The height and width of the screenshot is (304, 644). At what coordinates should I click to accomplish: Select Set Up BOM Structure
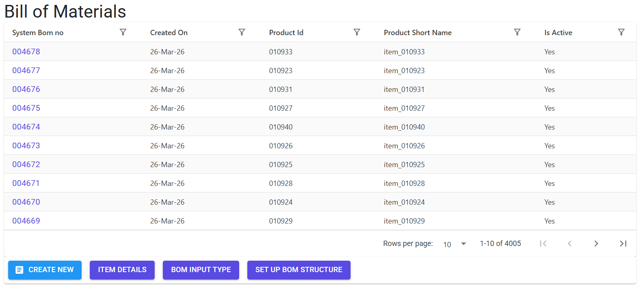[x=299, y=270]
